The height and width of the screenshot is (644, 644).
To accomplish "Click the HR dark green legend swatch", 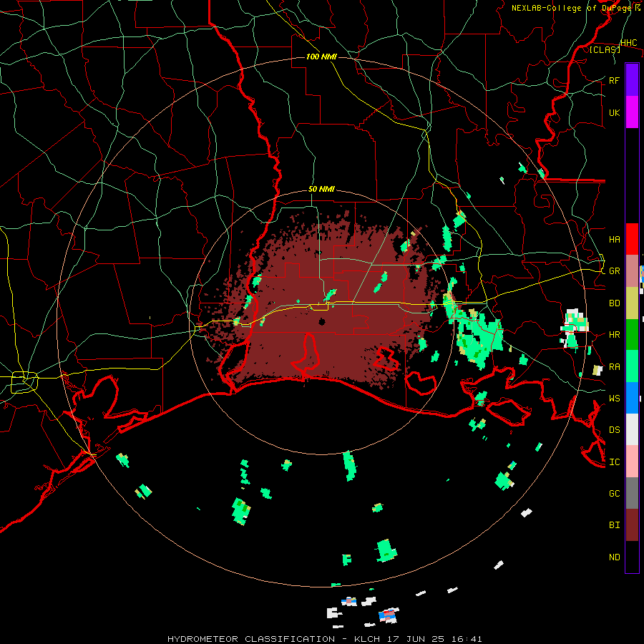I will [632, 335].
